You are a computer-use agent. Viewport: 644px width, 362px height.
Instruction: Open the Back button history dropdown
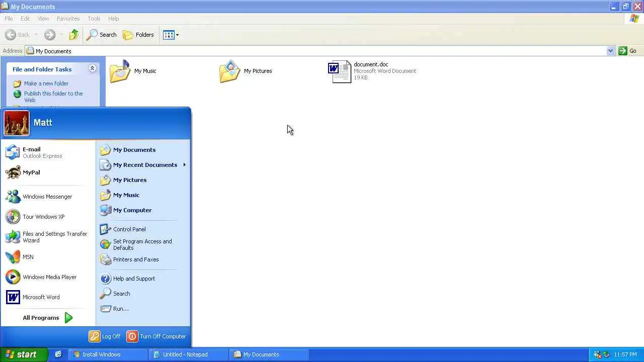click(x=36, y=35)
